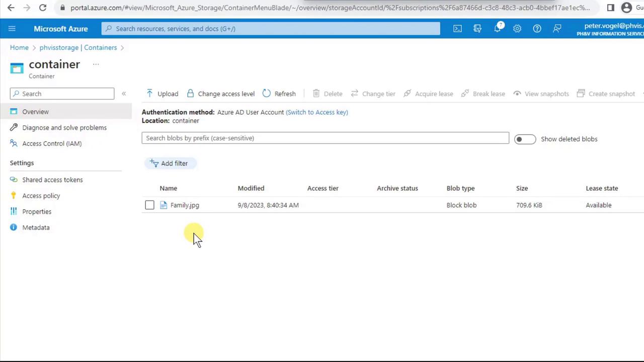The height and width of the screenshot is (362, 644).
Task: Click the browser split-screen panel icon
Action: coord(611,8)
